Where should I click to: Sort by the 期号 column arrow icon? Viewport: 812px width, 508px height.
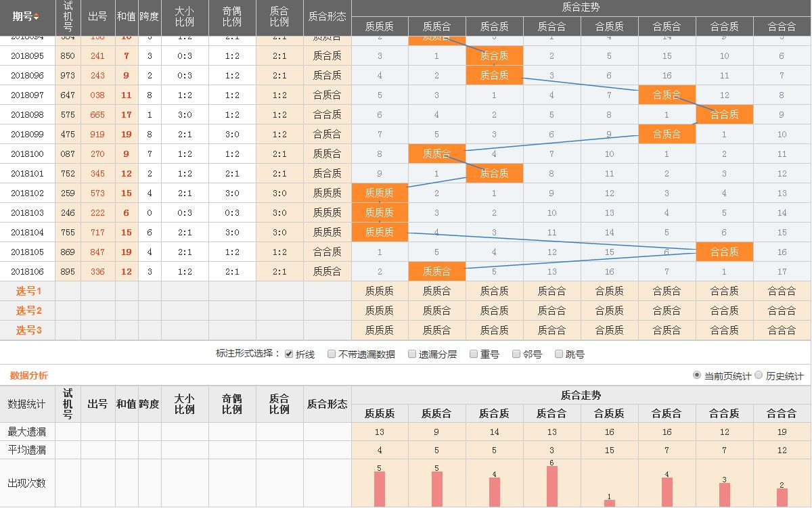(37, 16)
